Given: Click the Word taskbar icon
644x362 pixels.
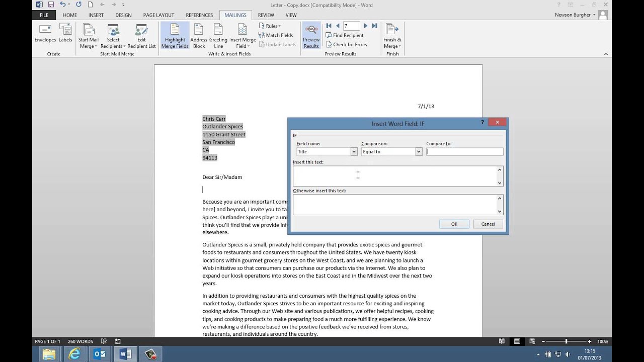Looking at the screenshot, I should [126, 354].
